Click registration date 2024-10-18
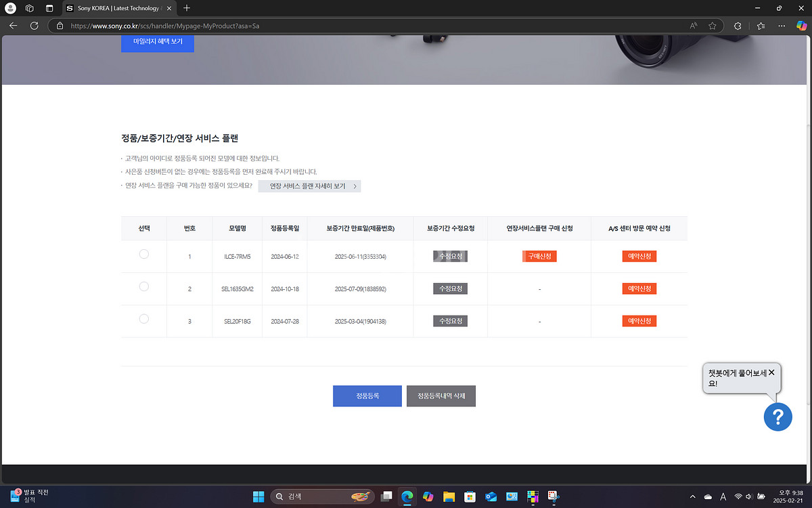Viewport: 812px width, 508px height. pyautogui.click(x=284, y=289)
